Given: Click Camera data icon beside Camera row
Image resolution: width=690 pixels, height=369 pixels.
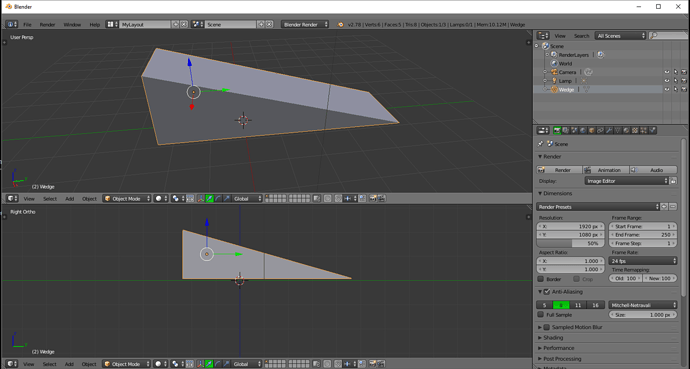Looking at the screenshot, I should (588, 72).
